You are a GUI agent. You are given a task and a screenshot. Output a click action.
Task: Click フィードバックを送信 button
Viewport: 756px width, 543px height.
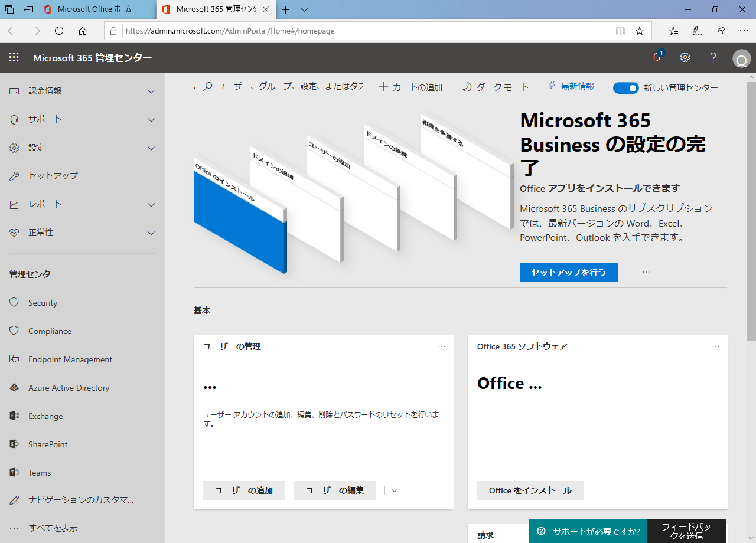point(686,531)
